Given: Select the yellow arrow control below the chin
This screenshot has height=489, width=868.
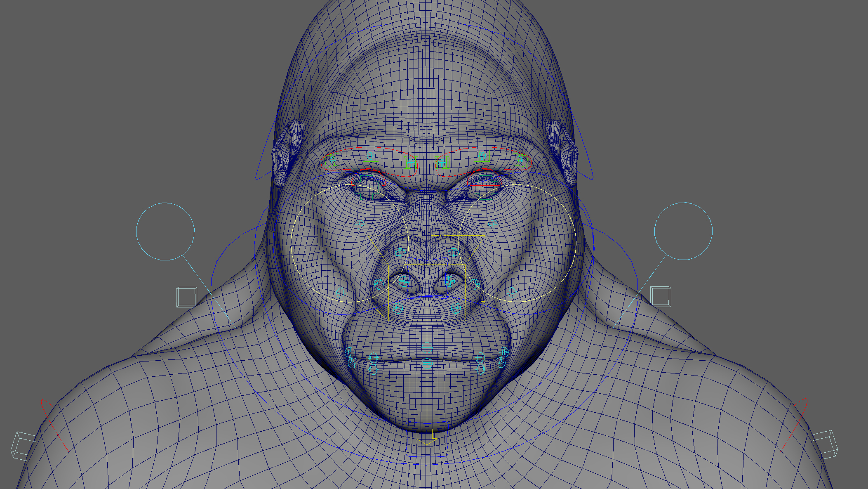Looking at the screenshot, I should pos(427,437).
